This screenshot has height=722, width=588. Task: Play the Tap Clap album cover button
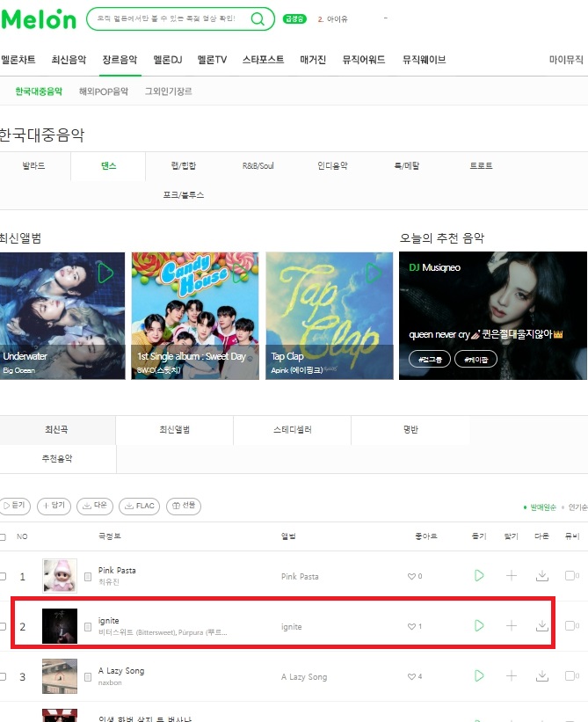[x=374, y=273]
